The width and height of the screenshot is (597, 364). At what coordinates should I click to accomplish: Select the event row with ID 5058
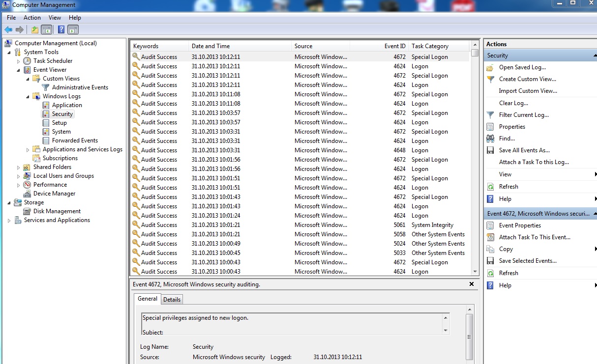tap(300, 234)
